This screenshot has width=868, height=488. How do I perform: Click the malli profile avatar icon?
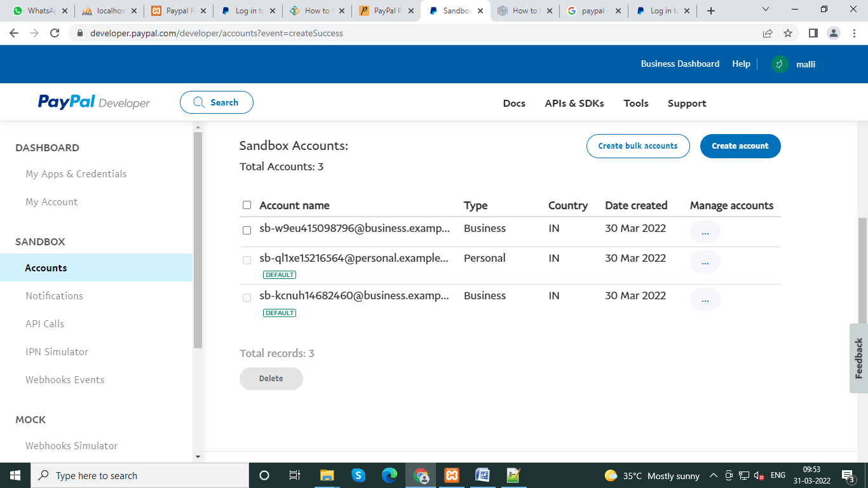[x=780, y=64]
